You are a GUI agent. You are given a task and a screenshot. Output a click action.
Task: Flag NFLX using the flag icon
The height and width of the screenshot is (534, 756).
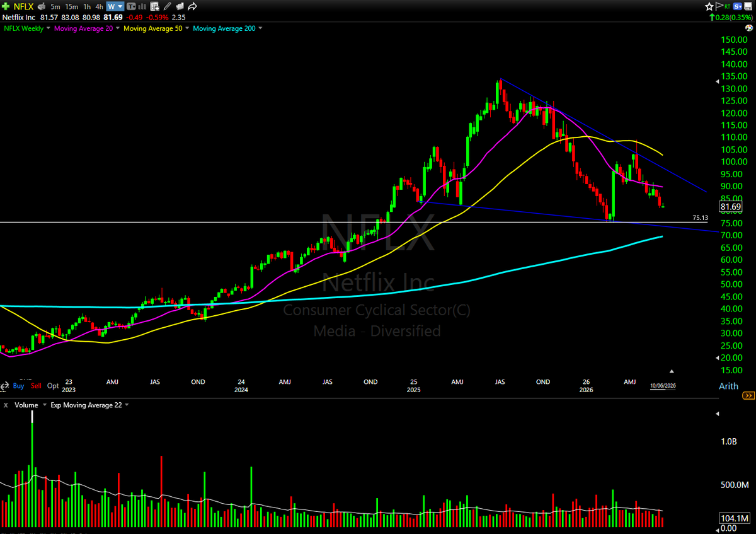pyautogui.click(x=719, y=6)
